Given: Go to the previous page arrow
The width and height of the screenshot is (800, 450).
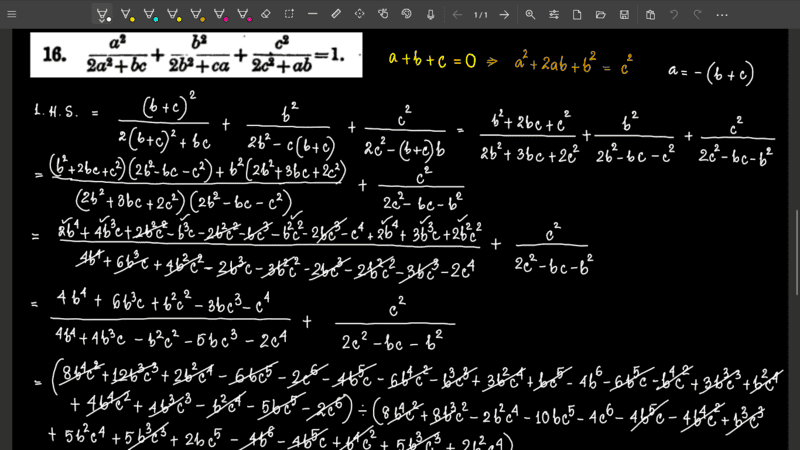Looking at the screenshot, I should click(x=457, y=15).
